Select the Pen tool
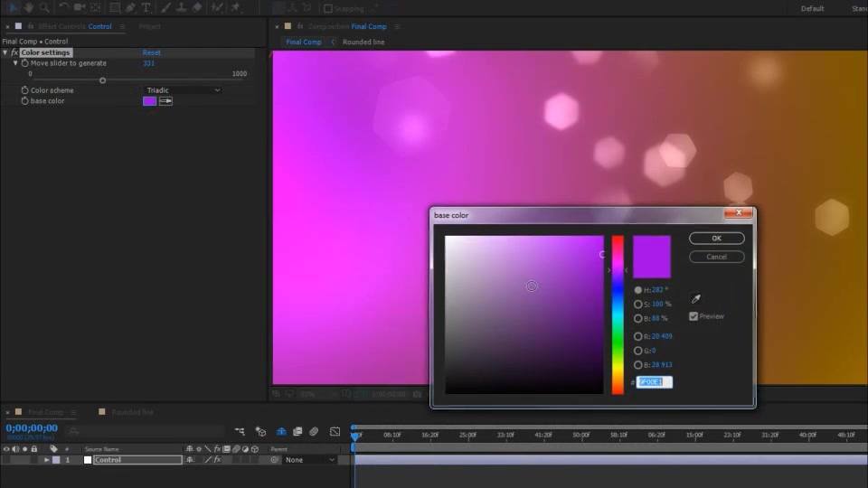This screenshot has height=488, width=868. (x=130, y=7)
